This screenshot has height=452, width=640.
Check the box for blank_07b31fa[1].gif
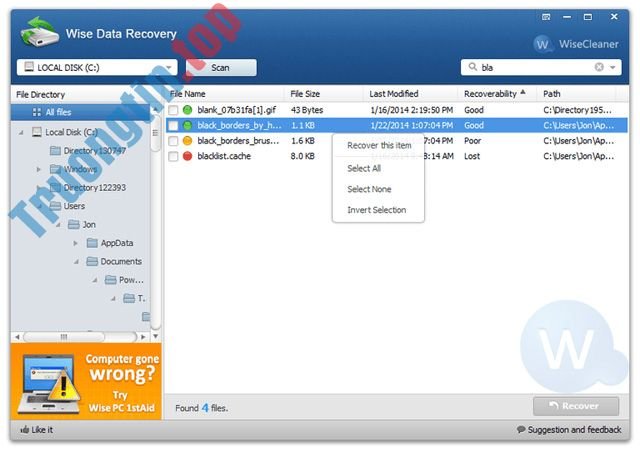(x=173, y=110)
